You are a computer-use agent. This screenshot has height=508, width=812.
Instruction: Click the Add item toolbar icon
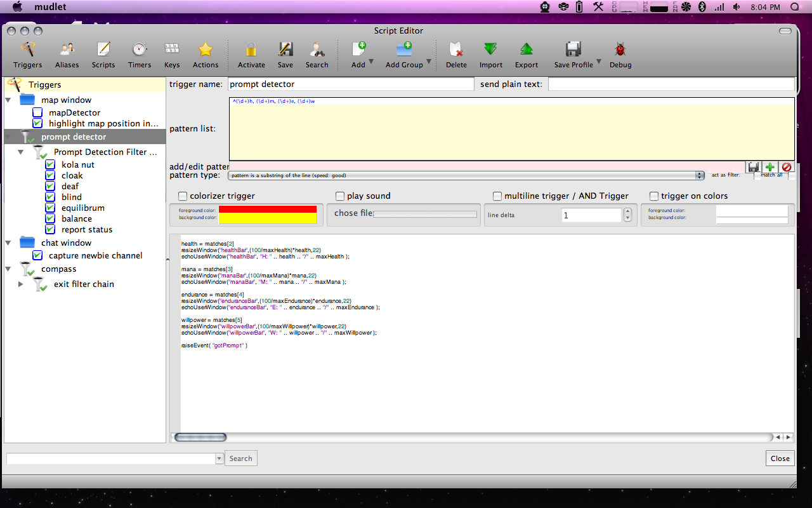tap(358, 50)
